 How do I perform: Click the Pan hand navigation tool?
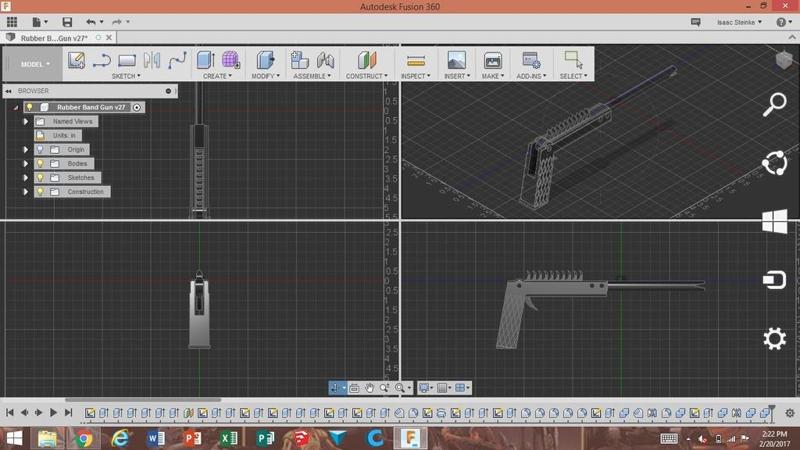[369, 388]
